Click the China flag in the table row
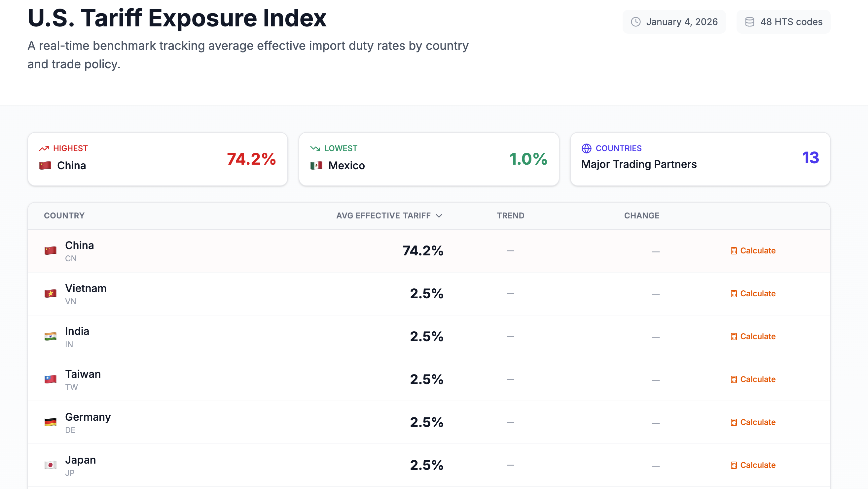 (51, 251)
